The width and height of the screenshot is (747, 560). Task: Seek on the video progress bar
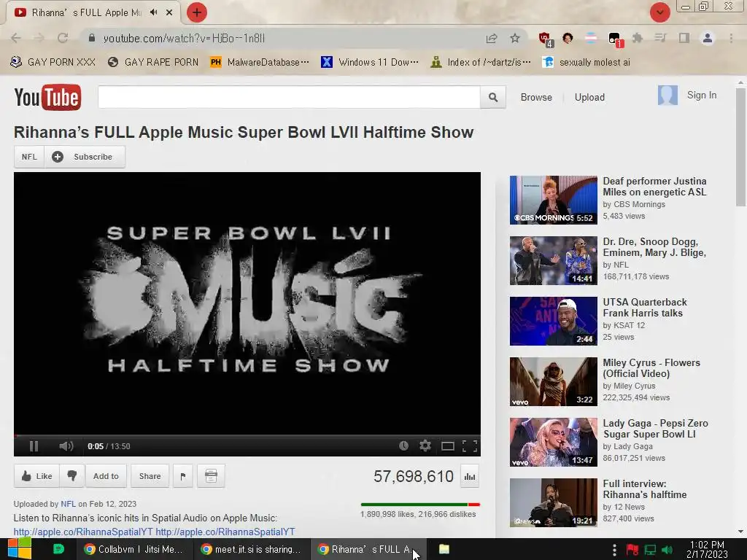click(x=247, y=435)
